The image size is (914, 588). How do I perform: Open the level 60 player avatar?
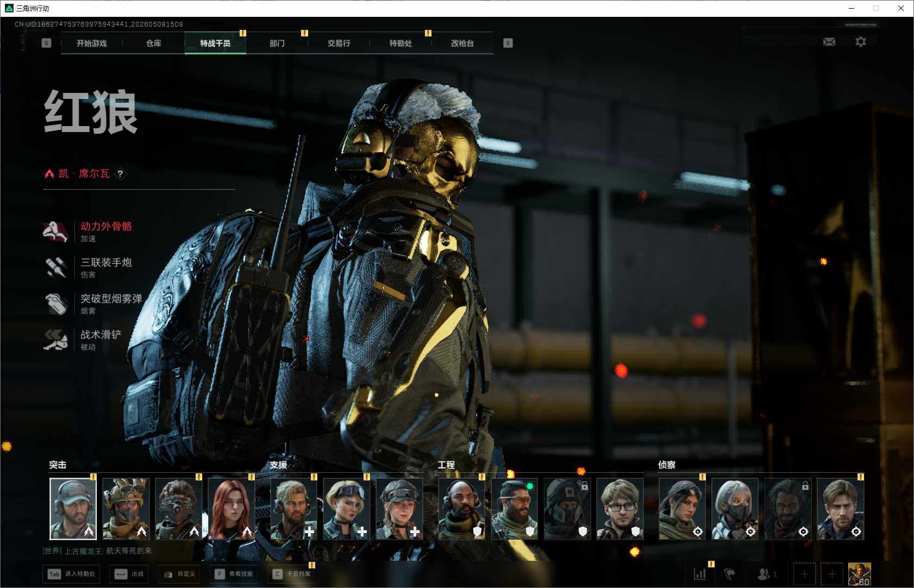tap(860, 574)
